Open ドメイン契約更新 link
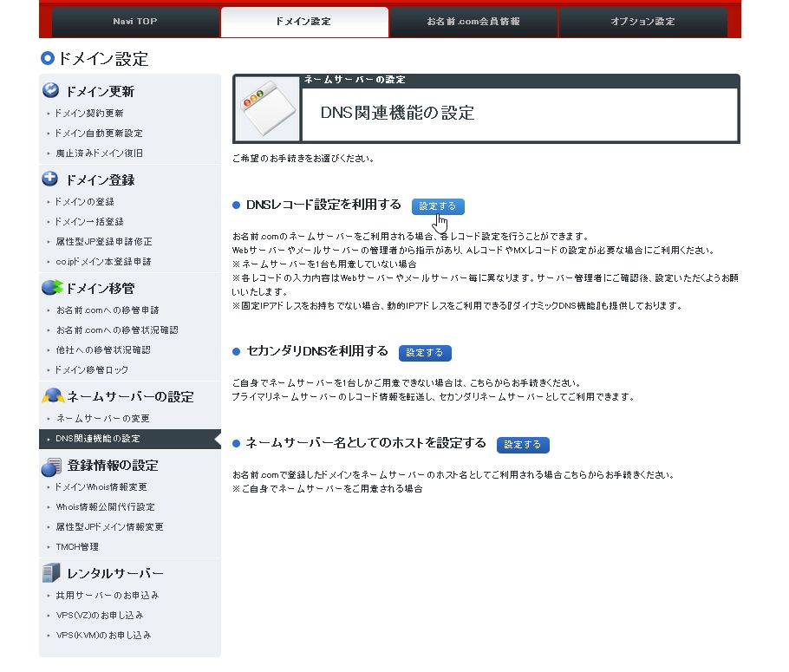Viewport: 789px width, 672px height. 88,114
